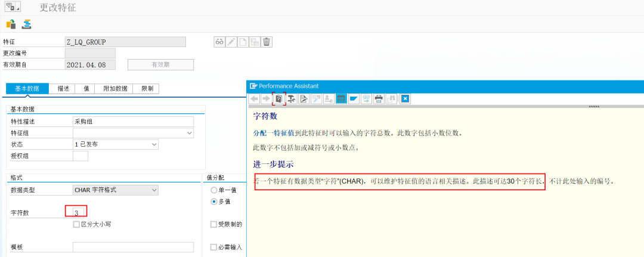Click Performance Assistant back arrow
The image size is (644, 257).
(254, 98)
